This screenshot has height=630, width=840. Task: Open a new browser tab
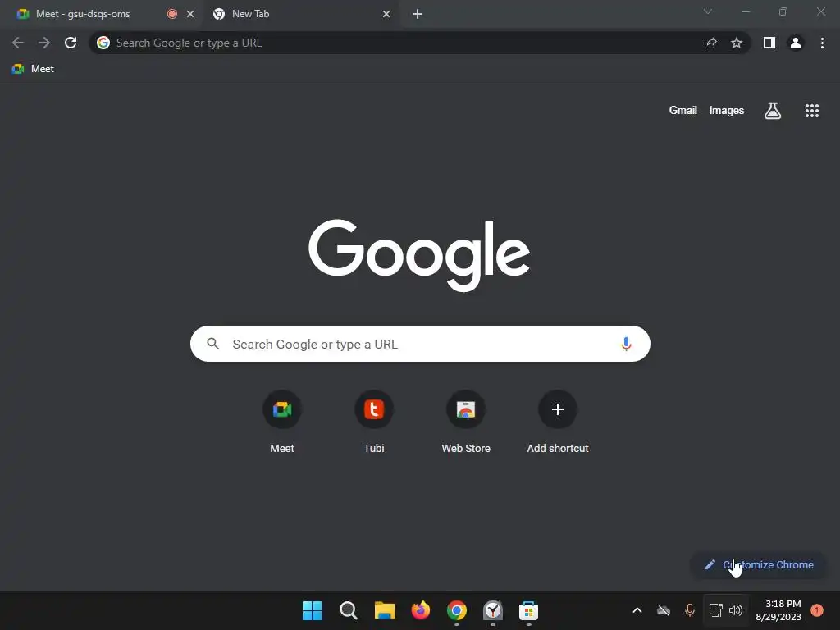point(418,14)
